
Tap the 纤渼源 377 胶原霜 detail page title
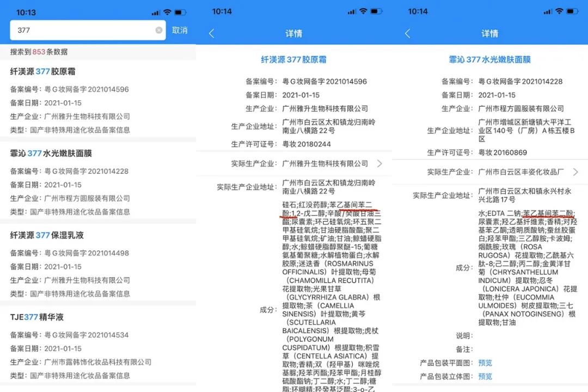click(293, 59)
